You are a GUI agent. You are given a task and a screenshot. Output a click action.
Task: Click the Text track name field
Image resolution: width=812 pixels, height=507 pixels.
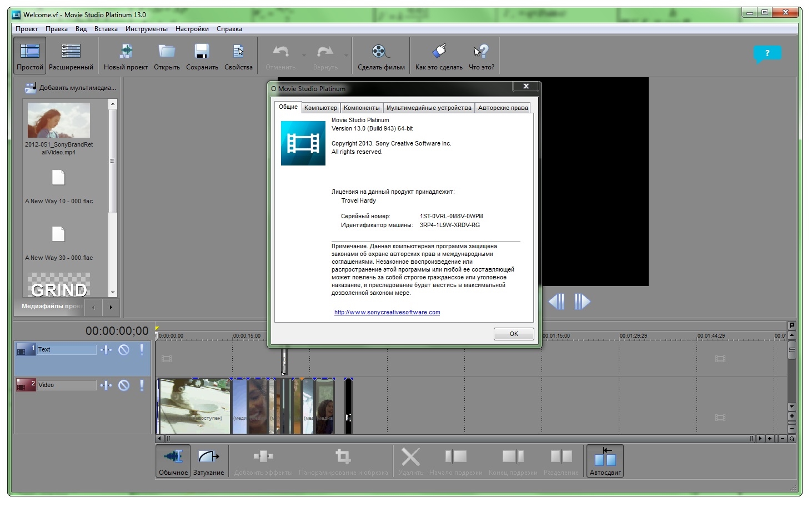click(x=67, y=349)
